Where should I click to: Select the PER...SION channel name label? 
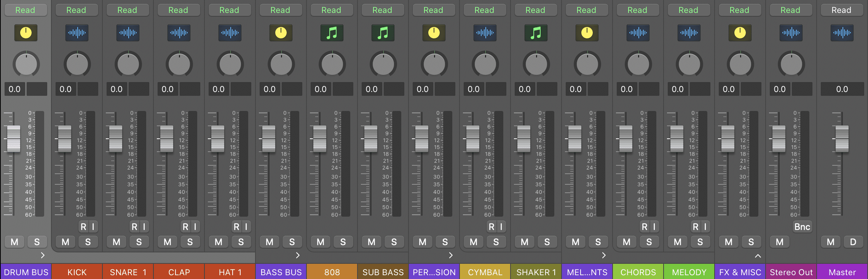pos(434,272)
